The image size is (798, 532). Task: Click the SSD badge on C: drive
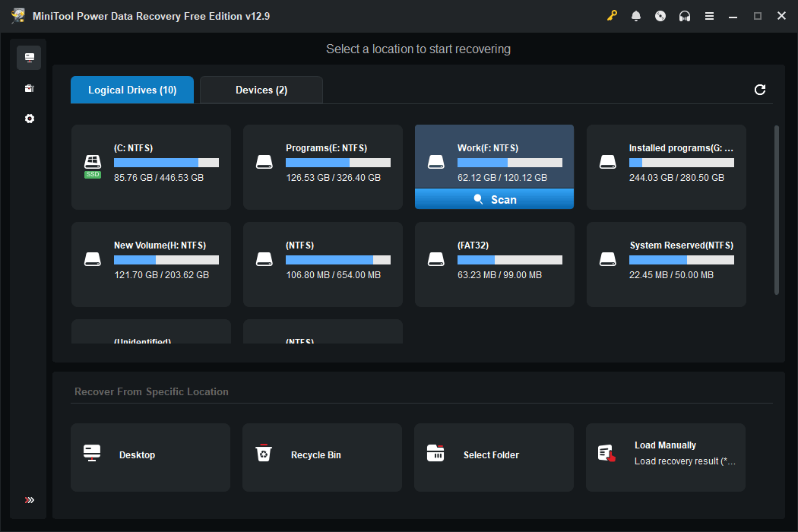click(x=93, y=175)
